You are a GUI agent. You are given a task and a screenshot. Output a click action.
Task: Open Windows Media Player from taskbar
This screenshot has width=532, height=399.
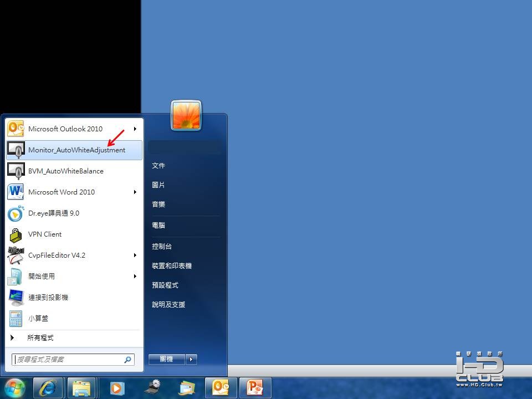[x=117, y=388]
